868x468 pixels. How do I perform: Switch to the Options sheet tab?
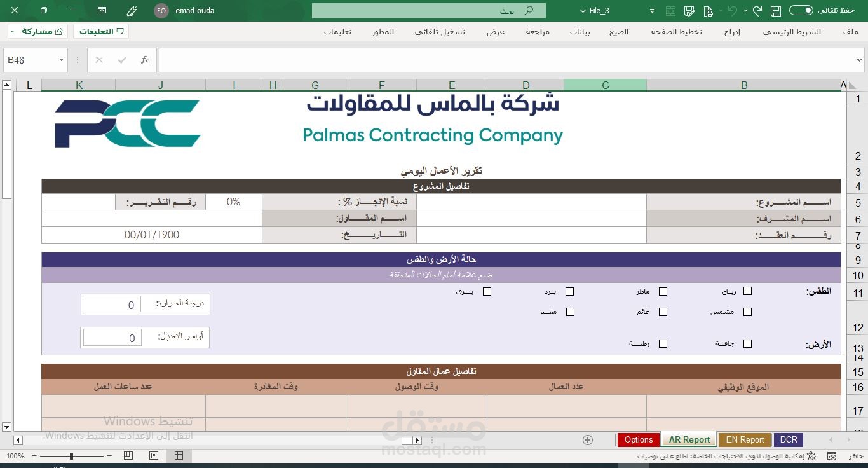[x=639, y=440]
